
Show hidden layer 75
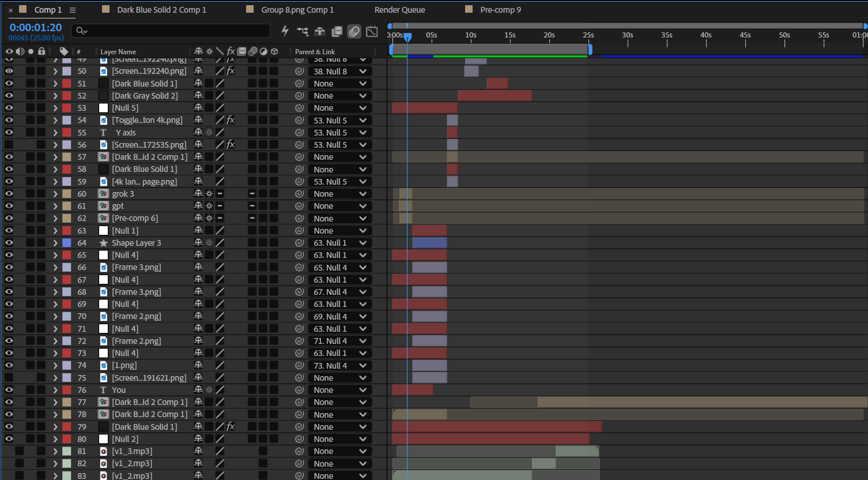point(9,378)
